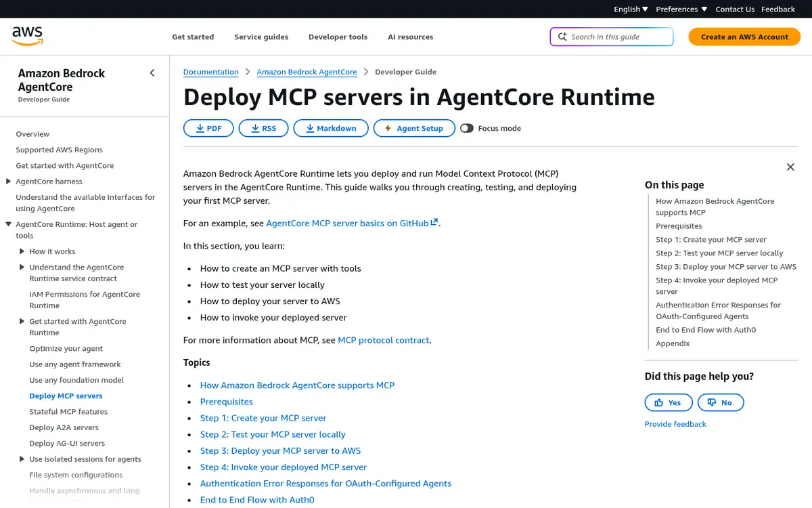
Task: Select Deploy MCP servers in sidebar
Action: 66,396
